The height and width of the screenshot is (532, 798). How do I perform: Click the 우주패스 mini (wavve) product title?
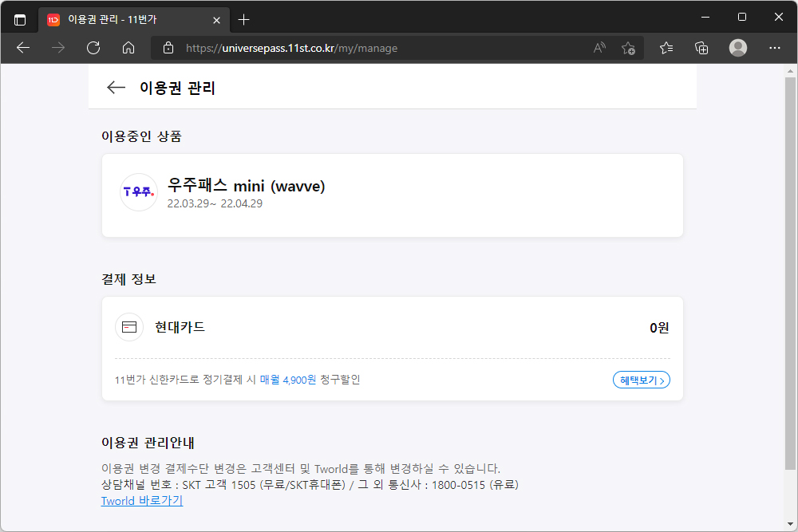coord(247,186)
